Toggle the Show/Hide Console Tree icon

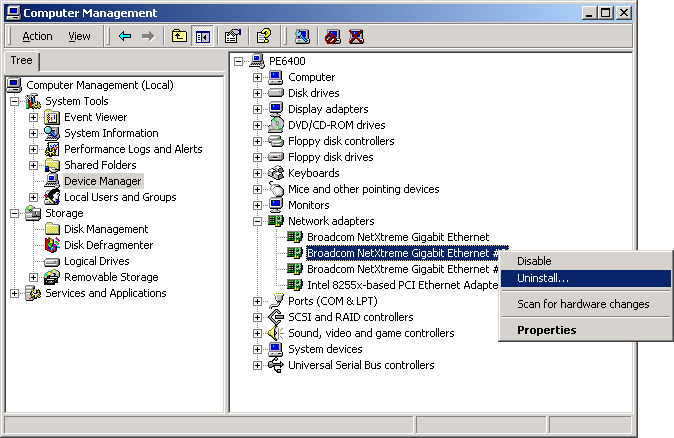202,37
